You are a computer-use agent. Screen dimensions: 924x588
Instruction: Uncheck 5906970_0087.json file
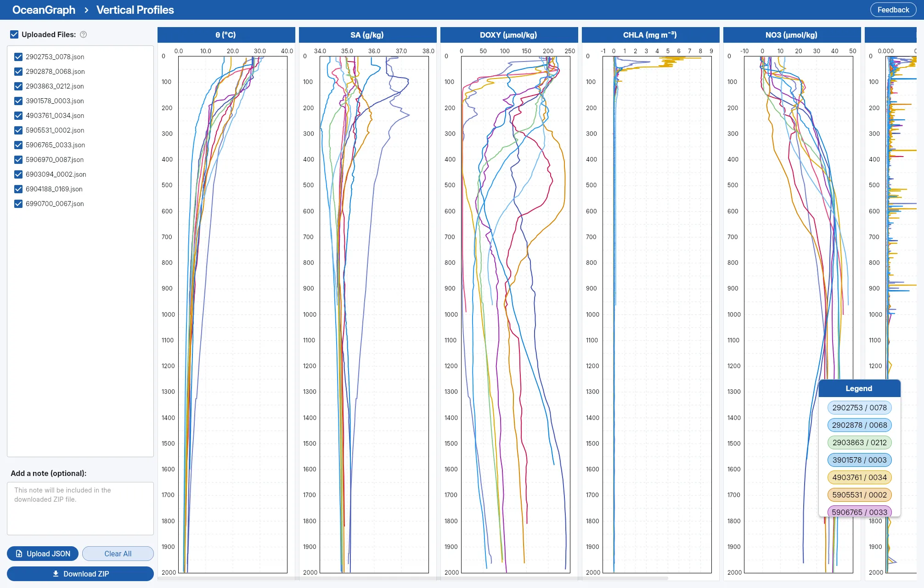coord(18,160)
